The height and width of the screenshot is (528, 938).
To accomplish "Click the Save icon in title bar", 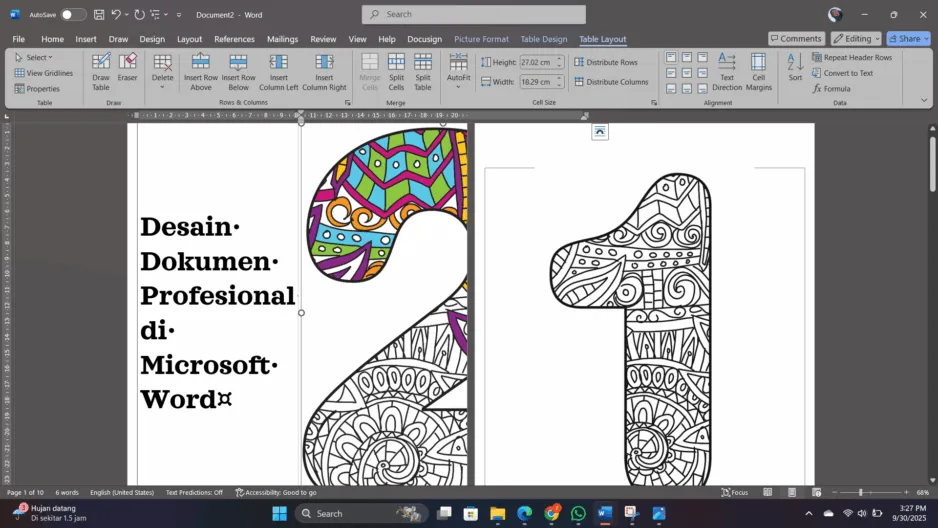I will click(x=99, y=14).
